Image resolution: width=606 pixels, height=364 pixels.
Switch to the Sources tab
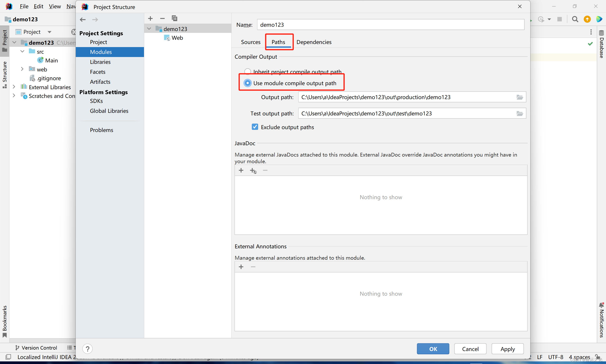tap(251, 42)
